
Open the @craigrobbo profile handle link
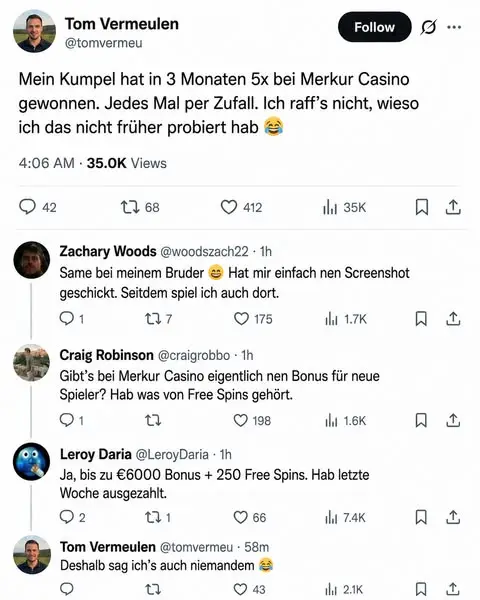pos(194,355)
